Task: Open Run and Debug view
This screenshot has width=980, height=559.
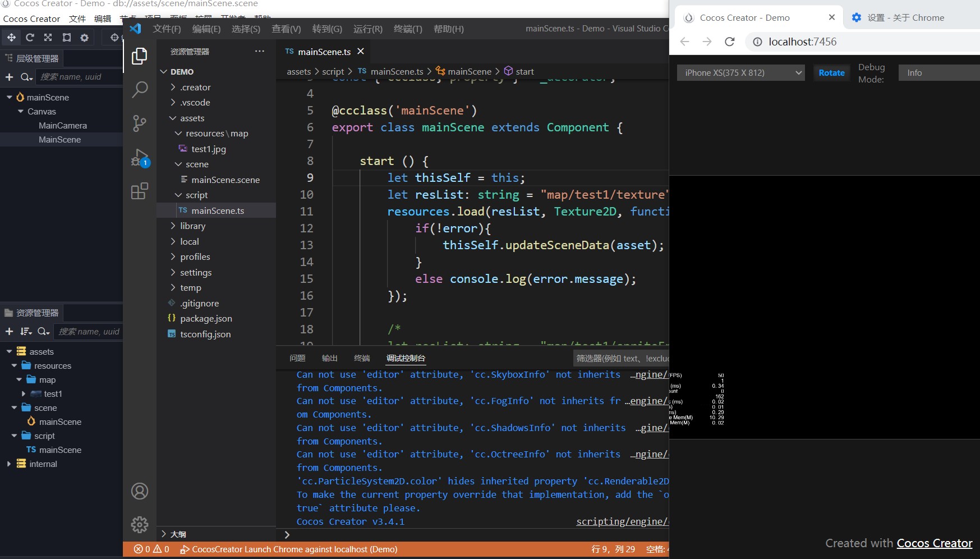Action: click(x=139, y=158)
